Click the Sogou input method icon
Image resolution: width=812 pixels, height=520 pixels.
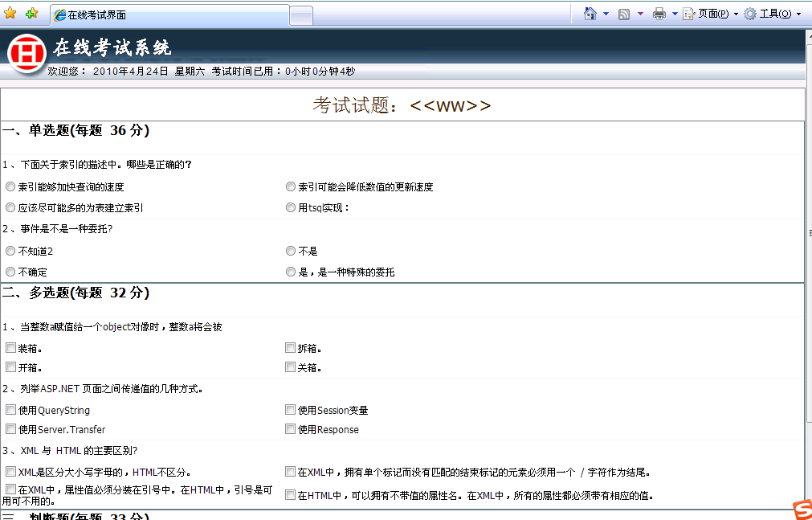802,510
